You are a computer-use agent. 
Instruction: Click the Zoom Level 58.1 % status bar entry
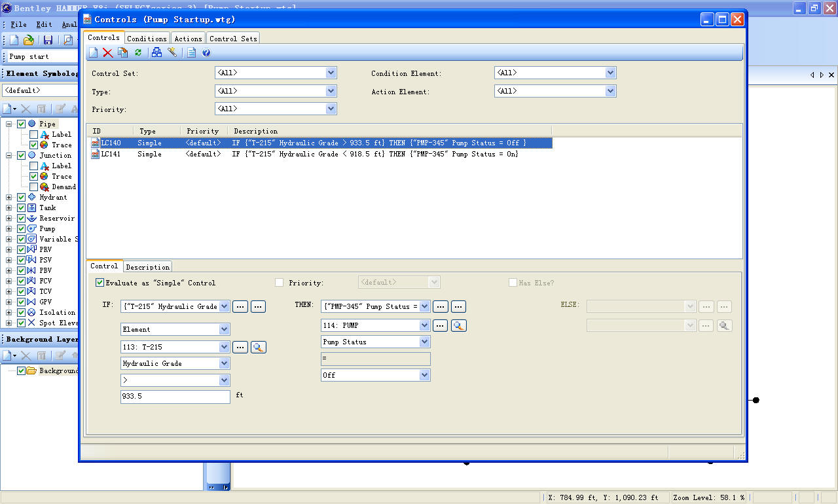[708, 497]
